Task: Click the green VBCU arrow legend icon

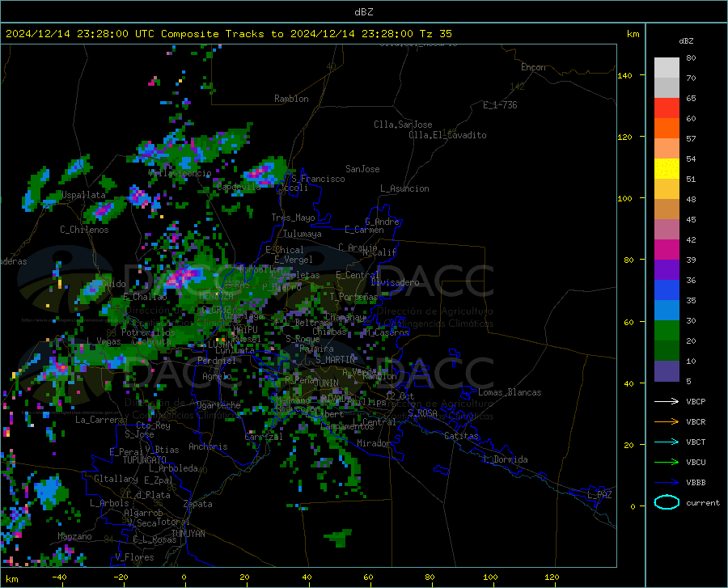Action: coord(667,462)
